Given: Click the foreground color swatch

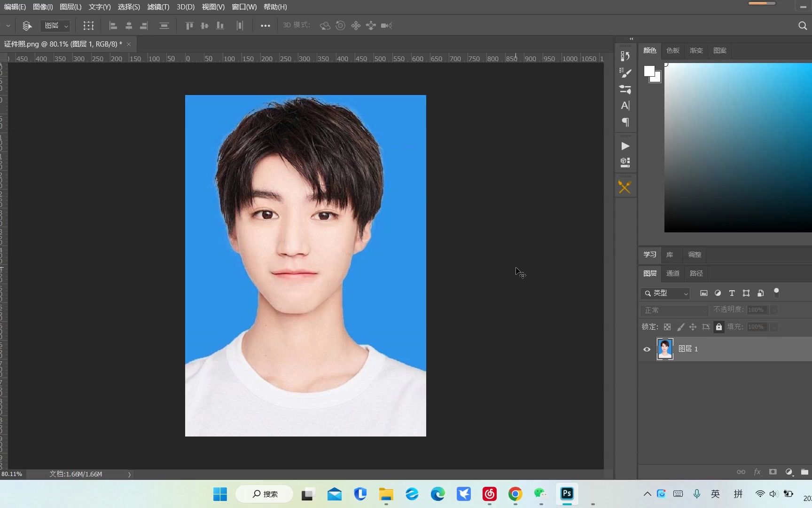Looking at the screenshot, I should 649,71.
